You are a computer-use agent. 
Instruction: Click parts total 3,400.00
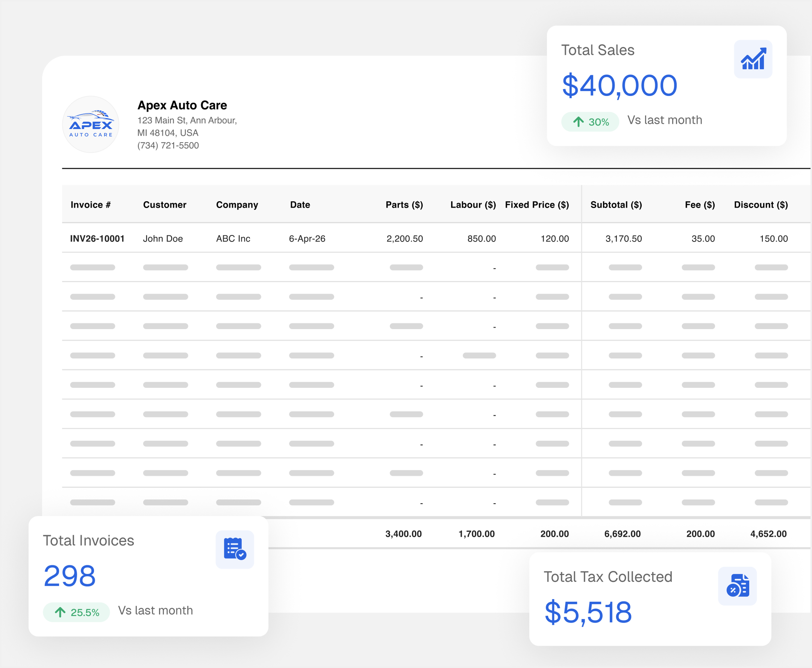[403, 534]
